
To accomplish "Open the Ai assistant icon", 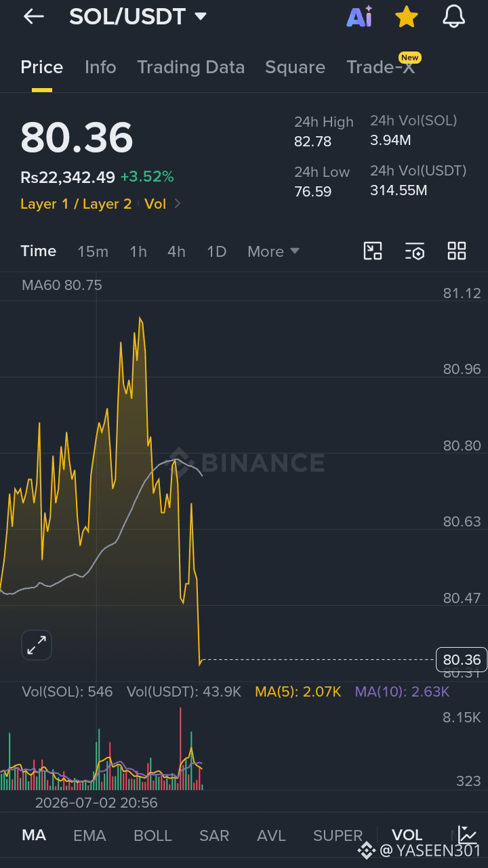I will (359, 17).
